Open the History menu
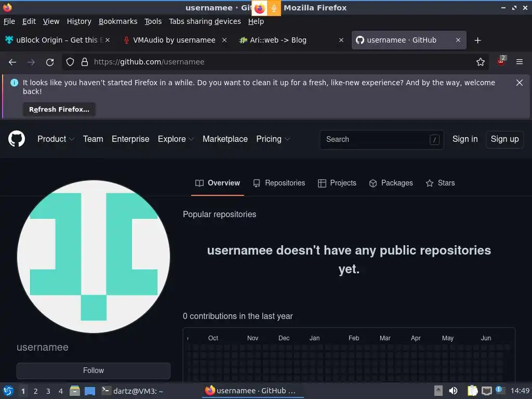 click(79, 21)
